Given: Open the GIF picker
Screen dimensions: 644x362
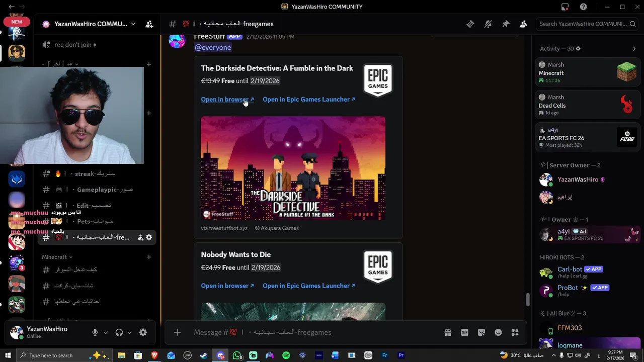Looking at the screenshot, I should pos(464,332).
